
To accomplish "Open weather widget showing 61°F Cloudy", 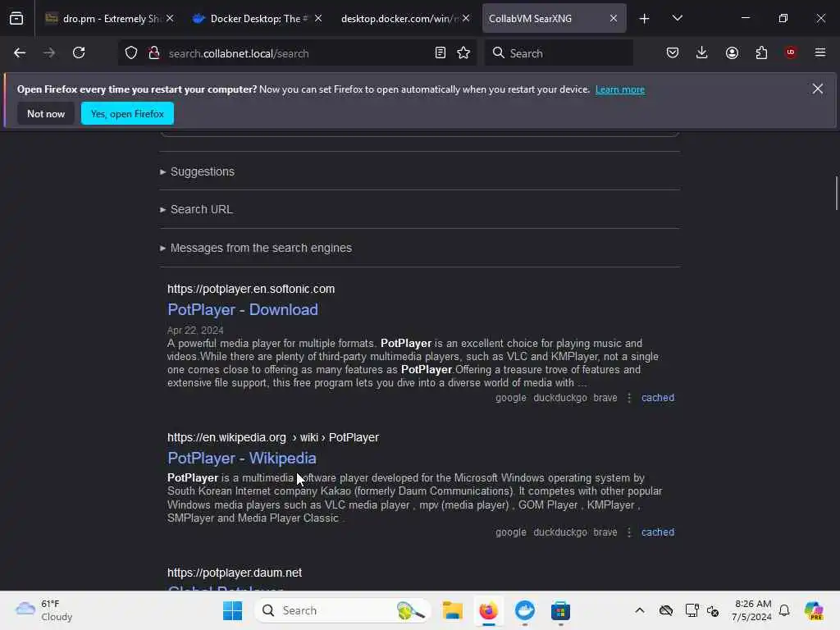I will (x=44, y=610).
